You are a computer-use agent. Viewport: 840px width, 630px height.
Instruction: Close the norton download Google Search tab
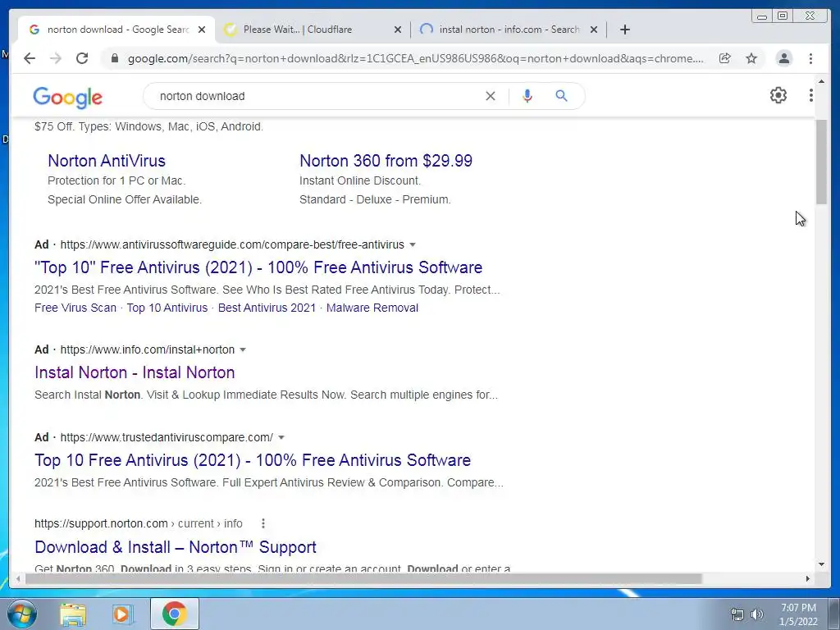tap(202, 30)
